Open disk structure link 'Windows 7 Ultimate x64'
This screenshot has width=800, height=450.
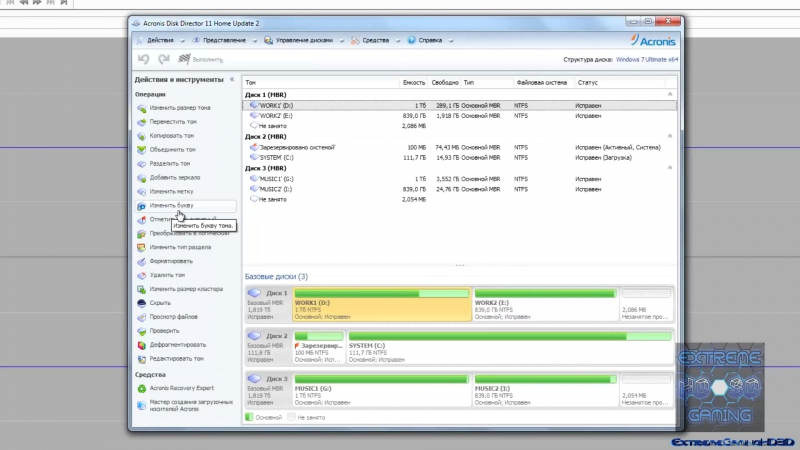click(647, 60)
